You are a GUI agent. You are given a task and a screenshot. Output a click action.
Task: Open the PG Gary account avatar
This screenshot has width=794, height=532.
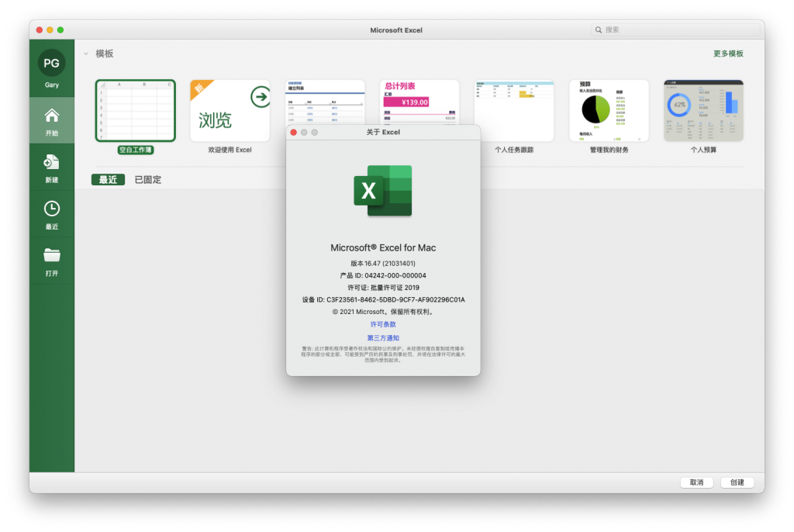point(52,64)
